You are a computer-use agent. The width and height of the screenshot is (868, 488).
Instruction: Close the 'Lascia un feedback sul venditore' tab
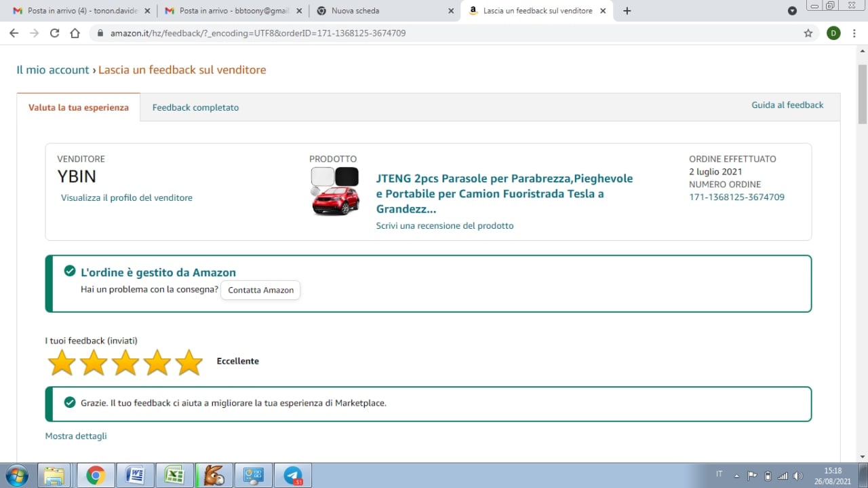coord(603,11)
